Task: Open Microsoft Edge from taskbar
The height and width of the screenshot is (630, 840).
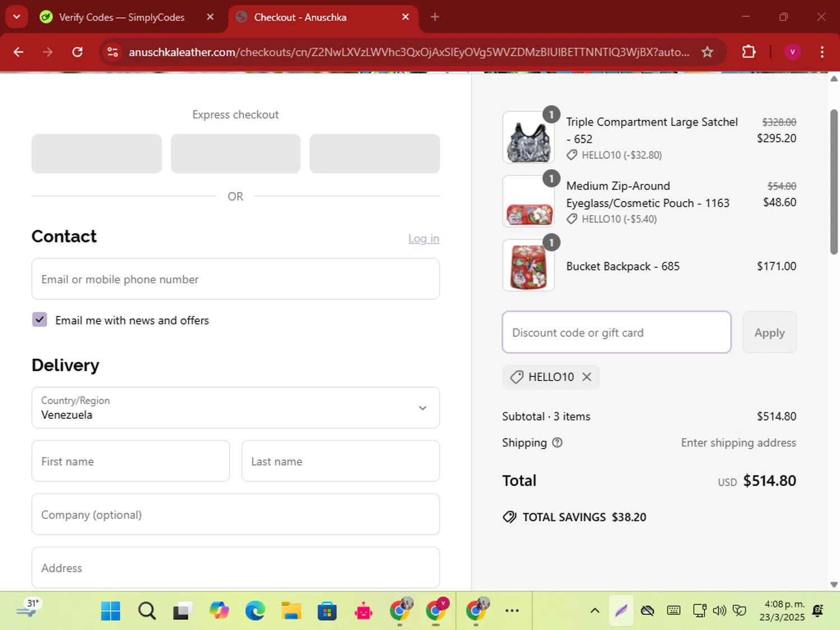Action: pyautogui.click(x=255, y=611)
